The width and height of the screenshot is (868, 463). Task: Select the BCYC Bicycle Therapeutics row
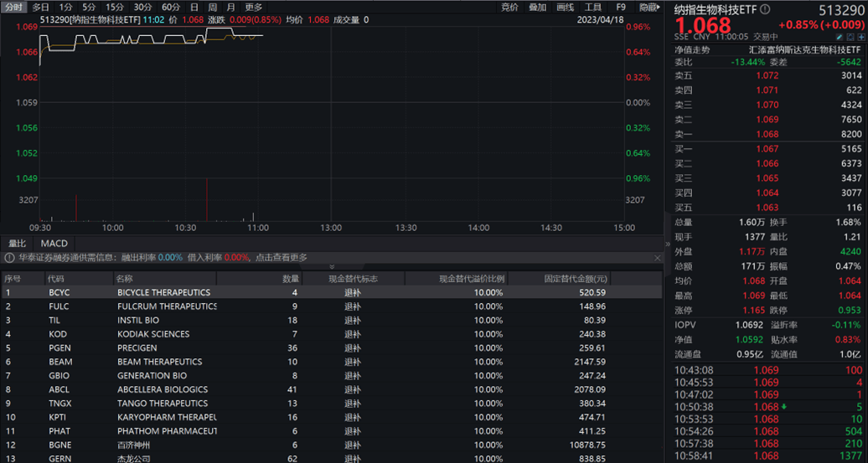[332, 292]
